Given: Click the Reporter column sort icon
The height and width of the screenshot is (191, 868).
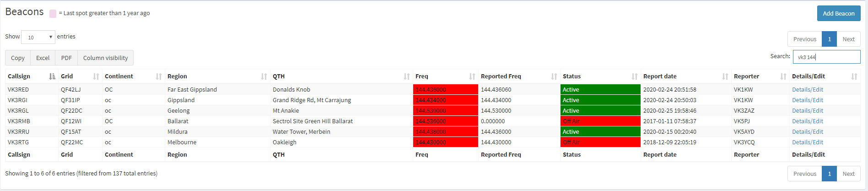Looking at the screenshot, I should 783,76.
